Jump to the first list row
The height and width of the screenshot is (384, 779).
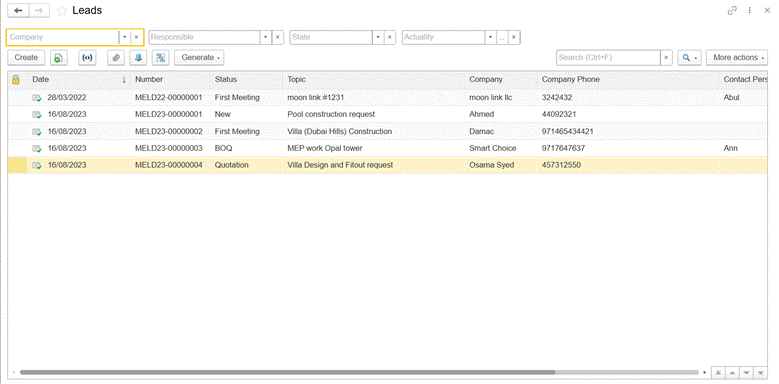click(718, 373)
